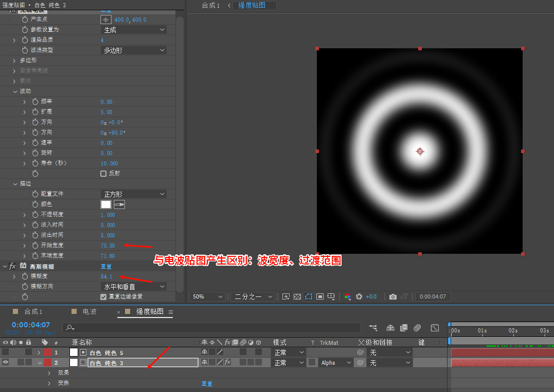Click the parent pick whip of layer 2
Screen dimensions: 554x392
click(x=360, y=362)
